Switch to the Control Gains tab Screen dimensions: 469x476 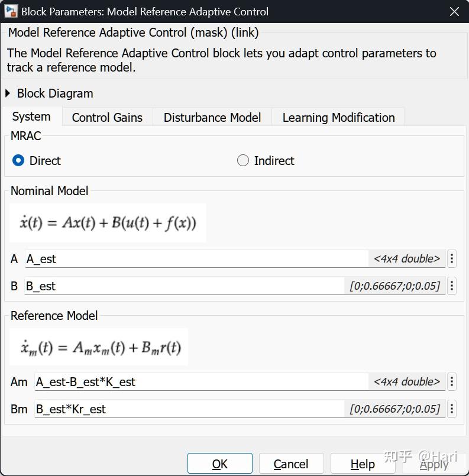pos(107,117)
